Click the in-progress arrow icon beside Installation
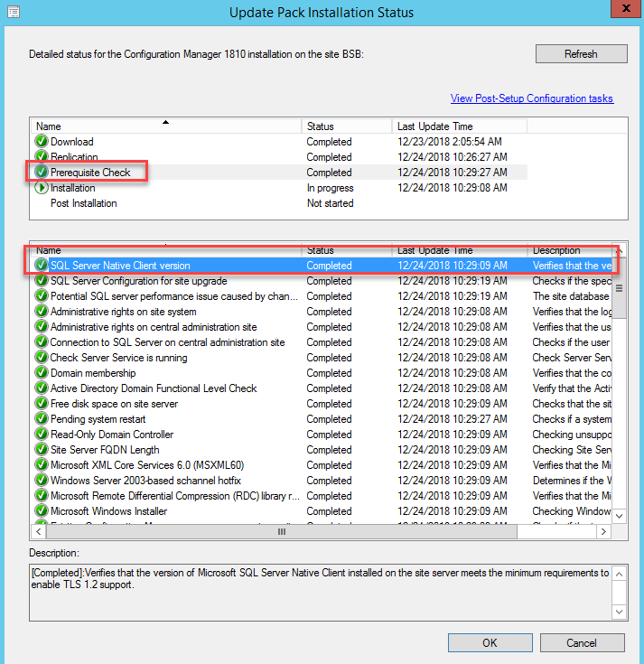 (41, 188)
